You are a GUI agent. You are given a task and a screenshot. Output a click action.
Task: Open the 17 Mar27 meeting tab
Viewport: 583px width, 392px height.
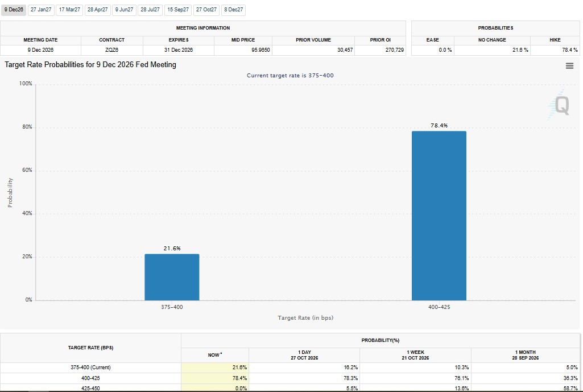tap(69, 10)
